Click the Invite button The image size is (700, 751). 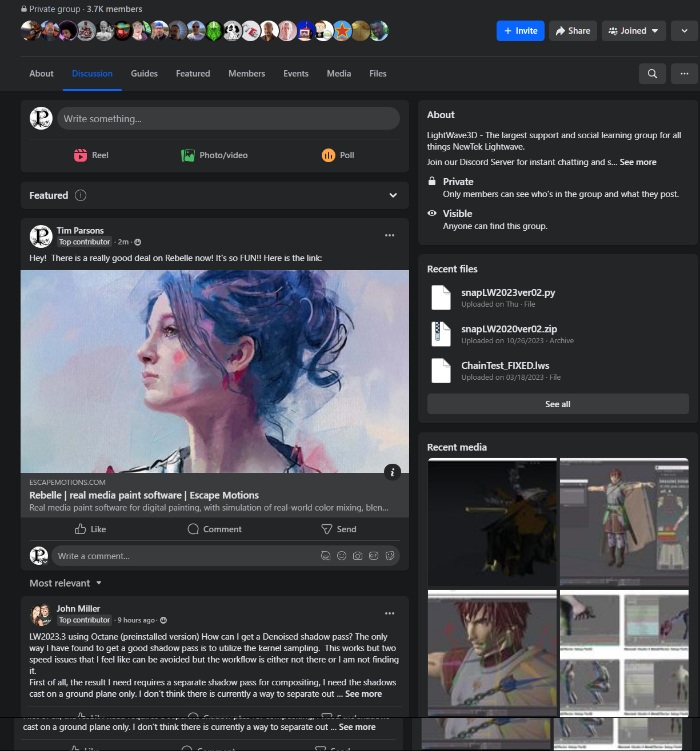click(x=521, y=31)
